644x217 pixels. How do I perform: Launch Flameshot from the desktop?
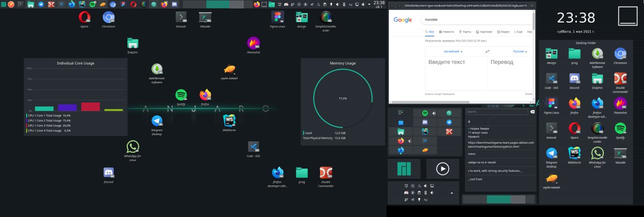pos(253,44)
